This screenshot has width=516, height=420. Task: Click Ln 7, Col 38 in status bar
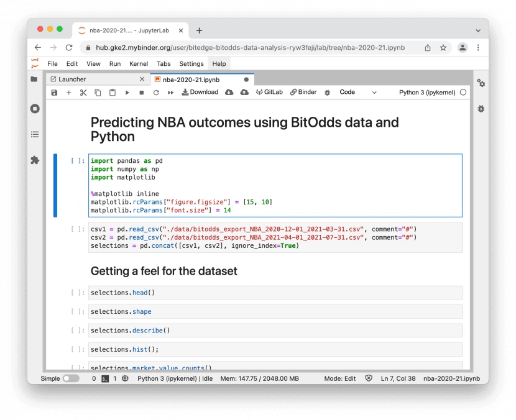coord(398,378)
